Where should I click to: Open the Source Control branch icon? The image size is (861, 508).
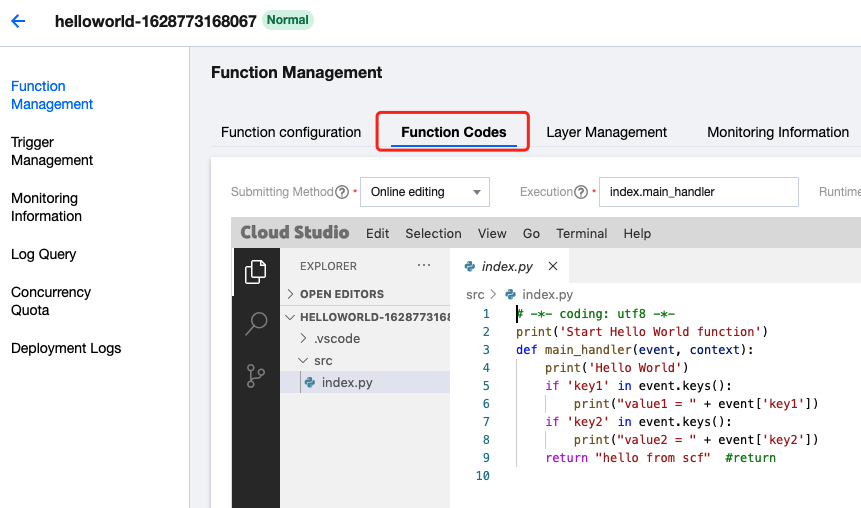256,376
